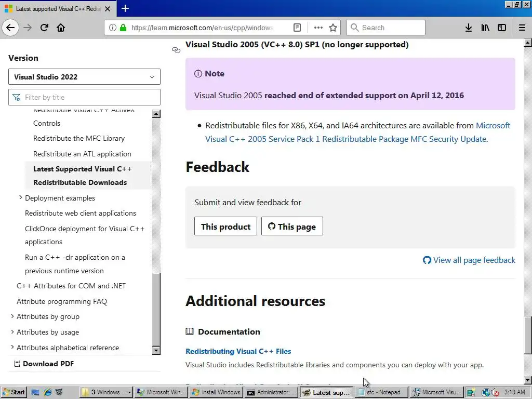532x399 pixels.
Task: Click the Documentation book icon
Action: pos(190,331)
